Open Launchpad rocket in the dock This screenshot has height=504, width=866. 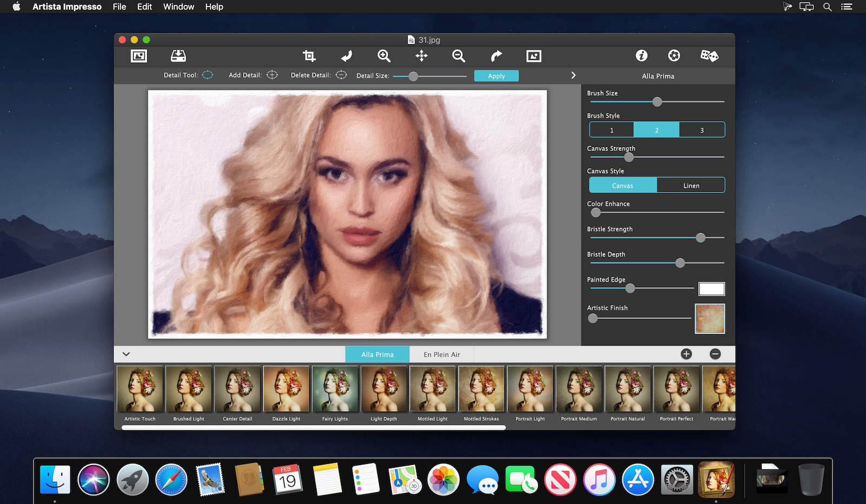pyautogui.click(x=132, y=480)
